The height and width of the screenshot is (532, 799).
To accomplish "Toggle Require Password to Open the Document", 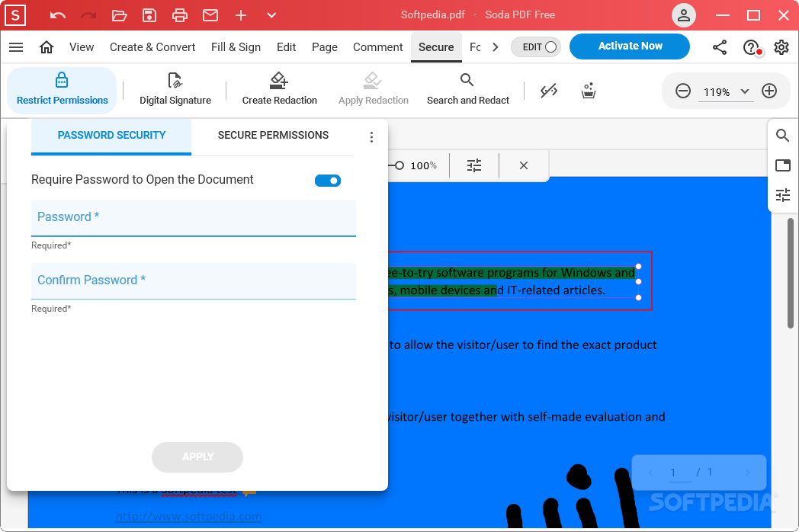I will pyautogui.click(x=328, y=181).
